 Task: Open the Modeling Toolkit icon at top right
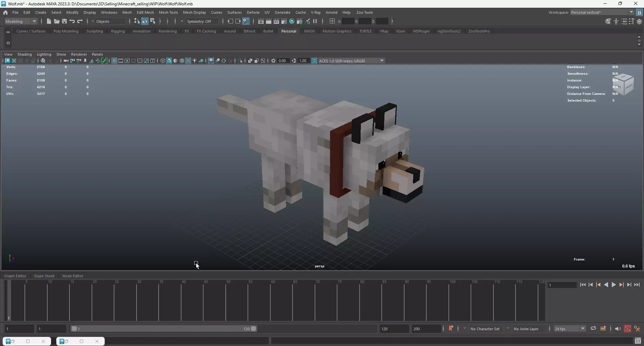tap(608, 21)
